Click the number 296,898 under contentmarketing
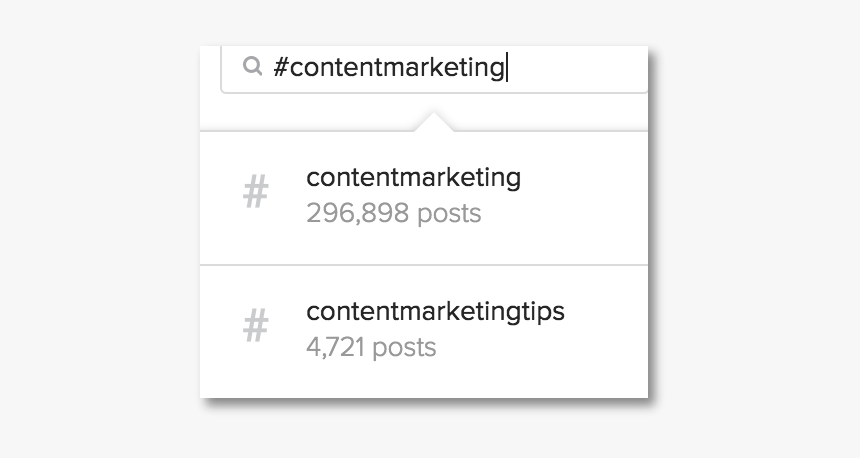The height and width of the screenshot is (458, 860). [x=358, y=212]
